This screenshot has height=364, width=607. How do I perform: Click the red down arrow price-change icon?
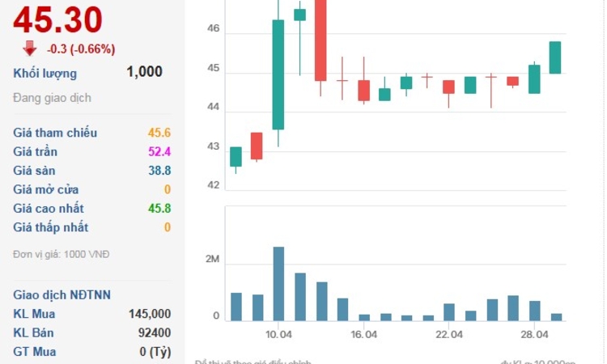[30, 49]
